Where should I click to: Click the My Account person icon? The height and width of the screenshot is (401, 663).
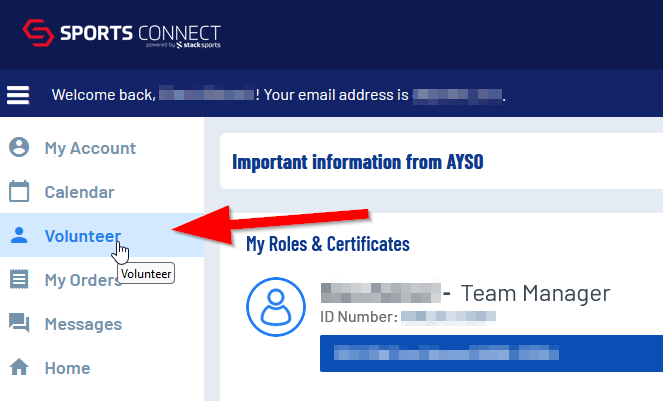pos(19,148)
